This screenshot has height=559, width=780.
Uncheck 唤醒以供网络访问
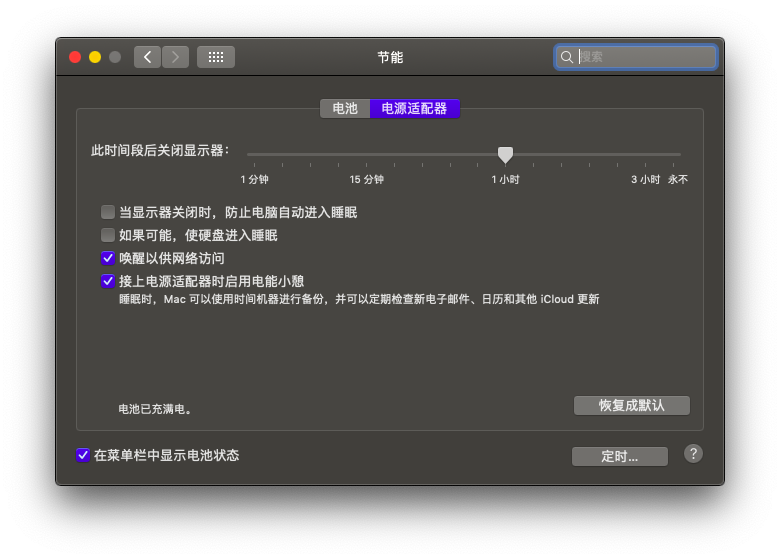pyautogui.click(x=108, y=258)
